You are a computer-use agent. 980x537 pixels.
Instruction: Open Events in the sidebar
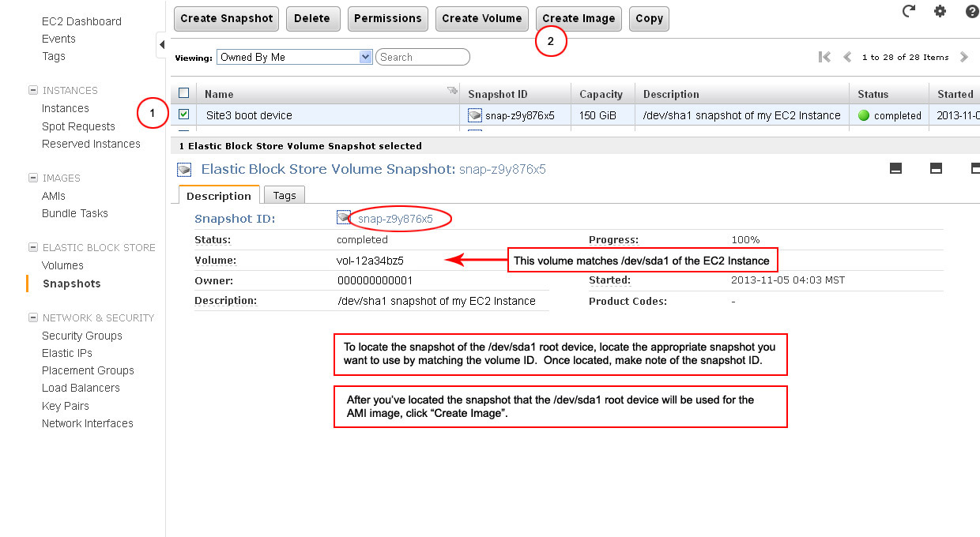click(58, 39)
